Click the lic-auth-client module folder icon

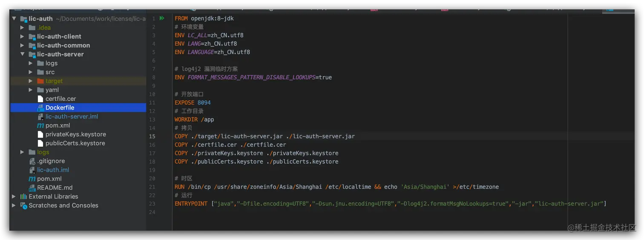32,37
